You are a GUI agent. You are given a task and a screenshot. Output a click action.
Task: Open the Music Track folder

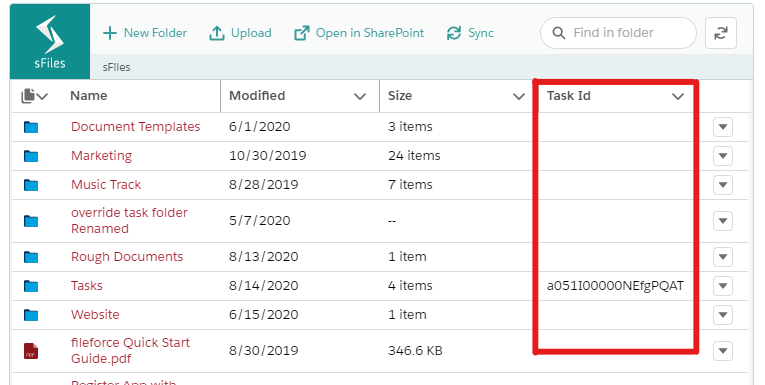pyautogui.click(x=106, y=184)
